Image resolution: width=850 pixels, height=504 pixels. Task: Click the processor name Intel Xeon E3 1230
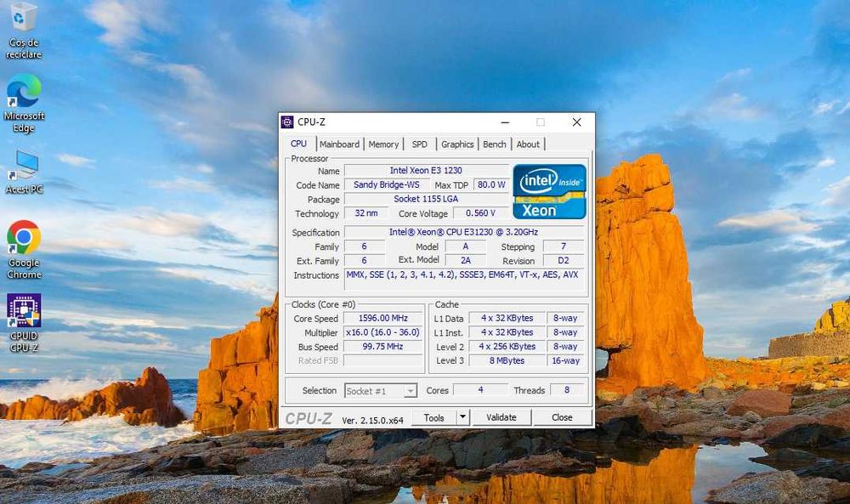426,170
